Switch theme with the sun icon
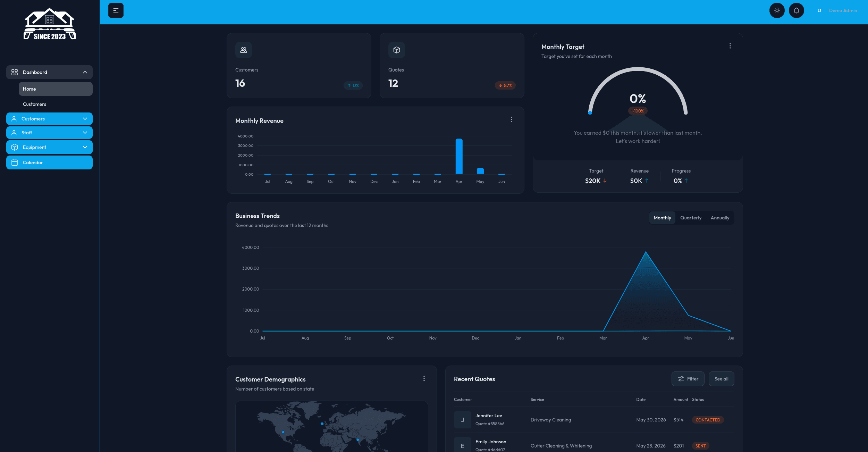868x452 pixels. (777, 10)
